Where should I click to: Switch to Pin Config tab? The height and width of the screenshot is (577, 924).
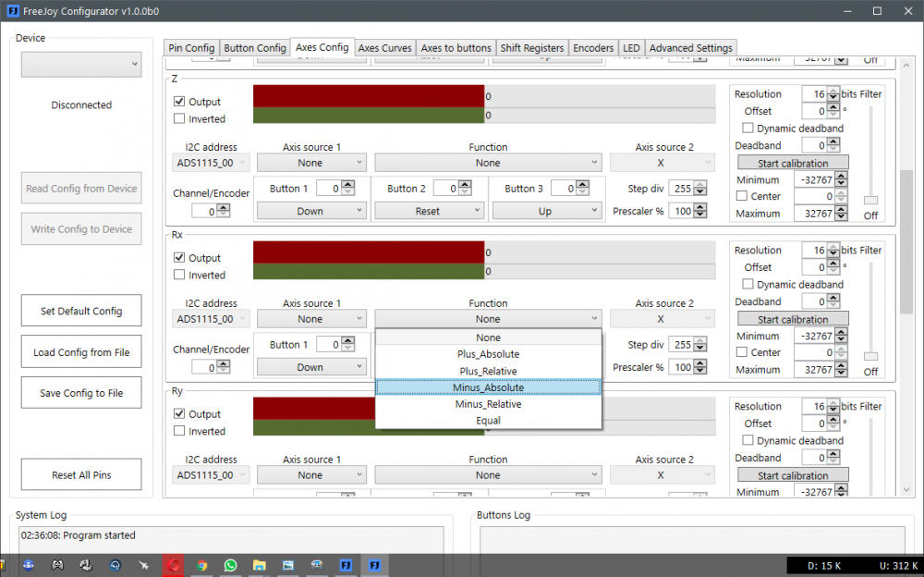[x=191, y=48]
